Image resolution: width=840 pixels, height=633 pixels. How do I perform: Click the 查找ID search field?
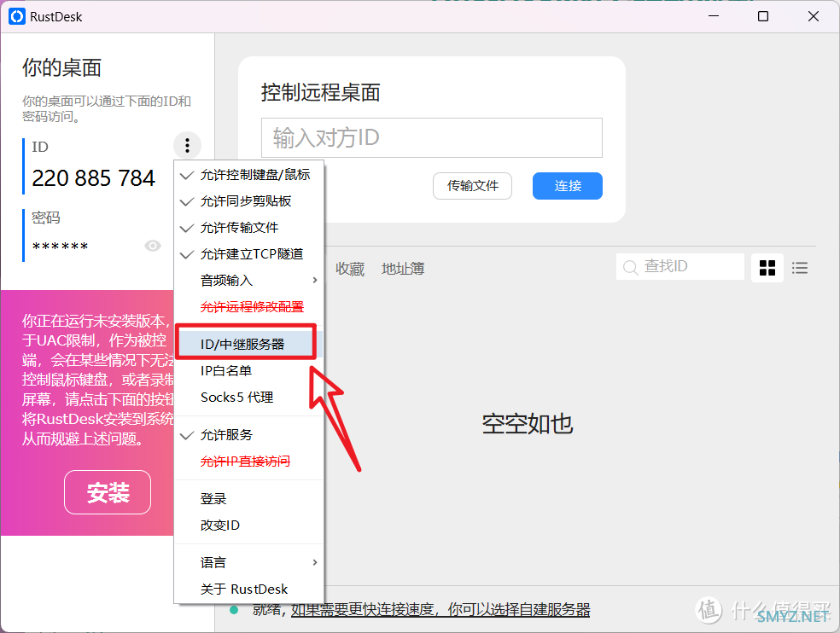point(680,267)
